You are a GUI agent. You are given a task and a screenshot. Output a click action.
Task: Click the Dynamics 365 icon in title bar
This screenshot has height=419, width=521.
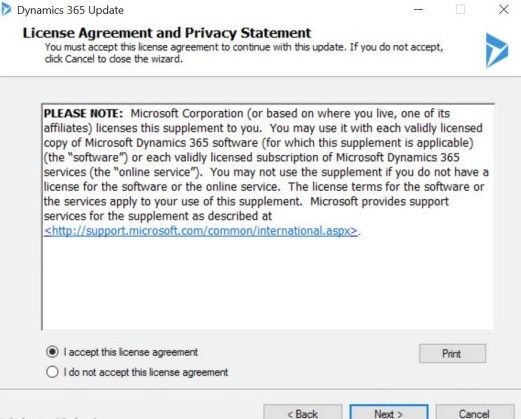point(6,10)
